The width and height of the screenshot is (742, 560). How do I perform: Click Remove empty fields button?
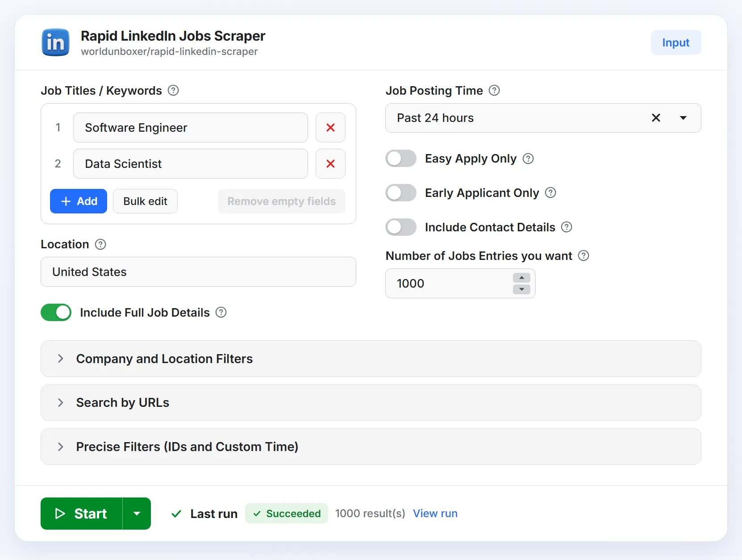coord(281,201)
